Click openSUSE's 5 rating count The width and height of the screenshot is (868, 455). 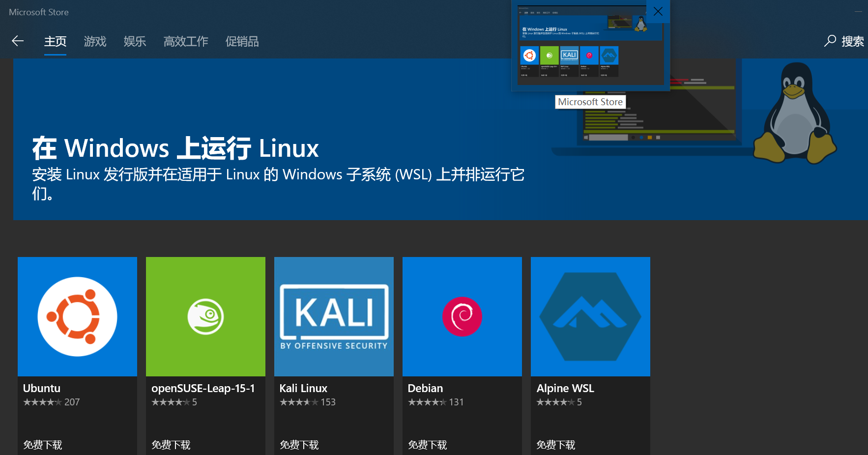[x=195, y=402]
